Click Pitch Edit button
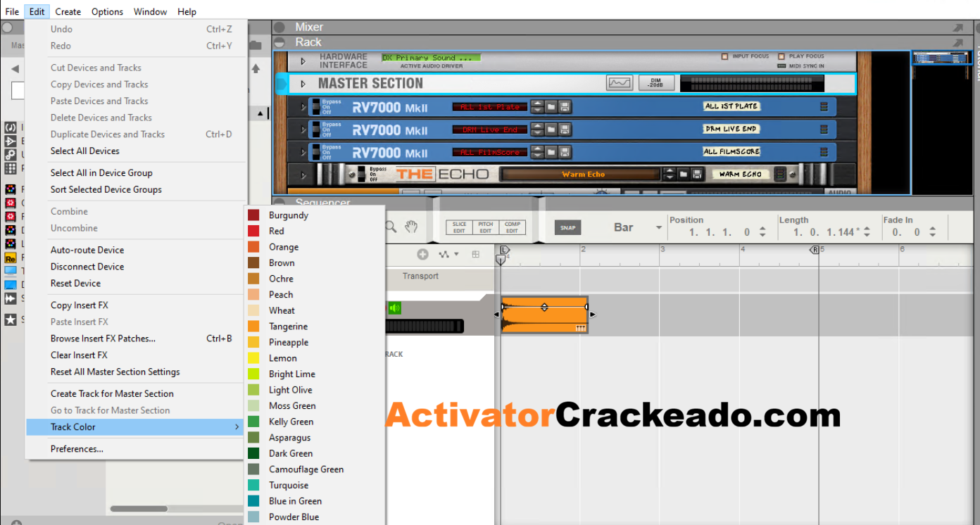 coord(486,227)
